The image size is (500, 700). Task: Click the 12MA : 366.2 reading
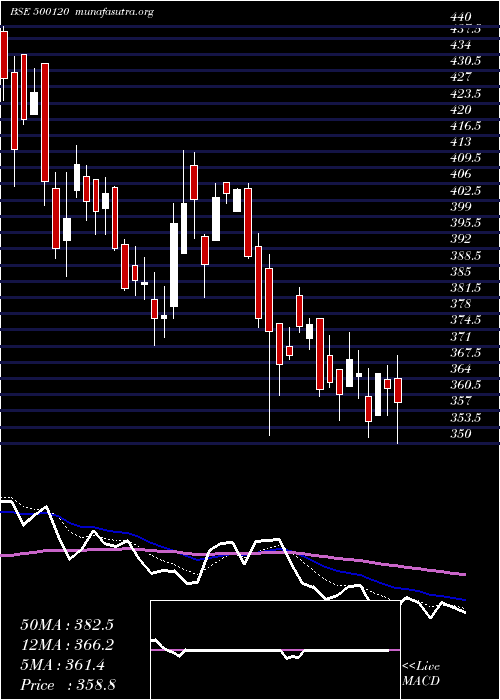coord(67,645)
